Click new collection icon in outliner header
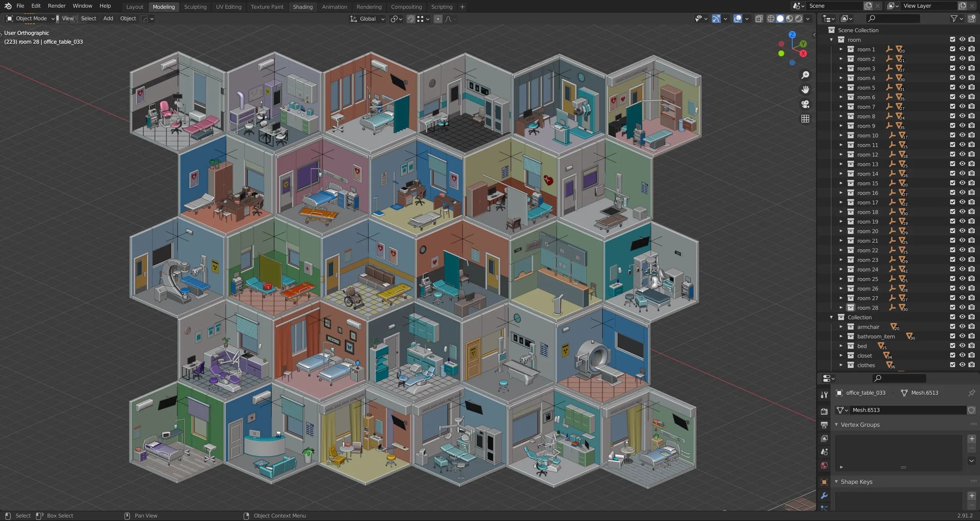 click(x=972, y=18)
